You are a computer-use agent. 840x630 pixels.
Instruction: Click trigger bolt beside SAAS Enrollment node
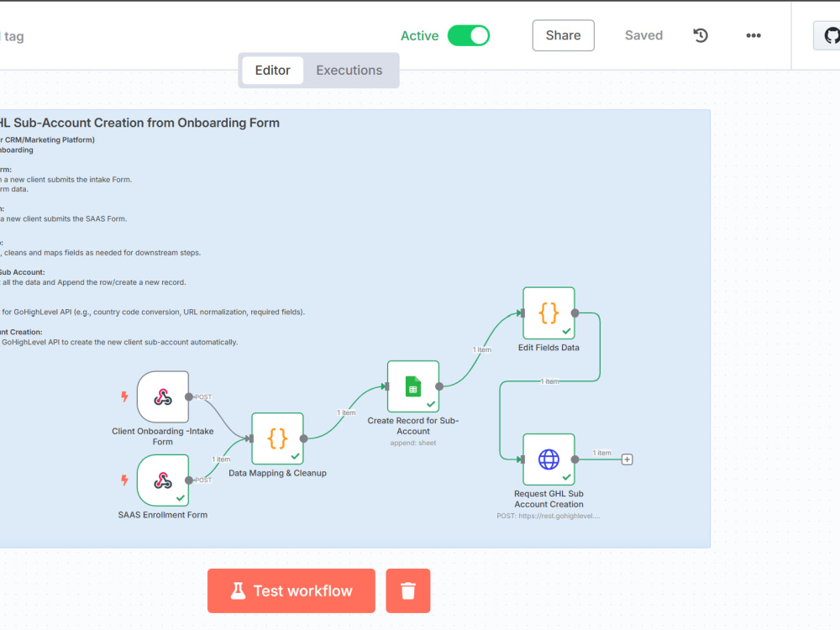124,480
